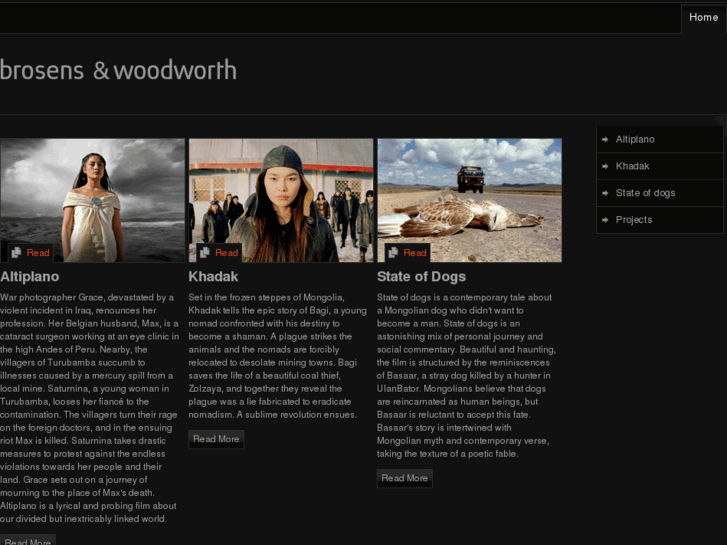This screenshot has height=545, width=727.
Task: Click the arrow icon beside sidebar Khadak
Action: tap(605, 166)
